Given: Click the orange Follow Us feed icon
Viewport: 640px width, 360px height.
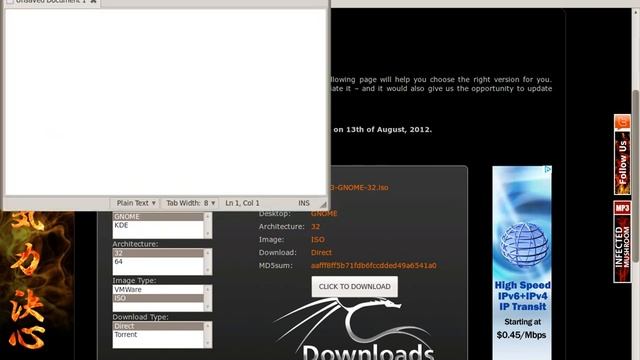Looking at the screenshot, I should pos(622,122).
